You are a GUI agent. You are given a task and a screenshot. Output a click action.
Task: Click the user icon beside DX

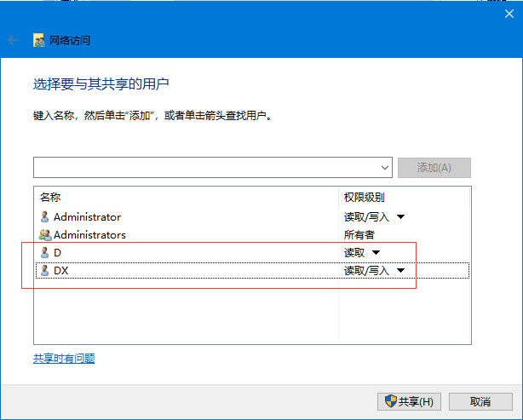point(45,271)
